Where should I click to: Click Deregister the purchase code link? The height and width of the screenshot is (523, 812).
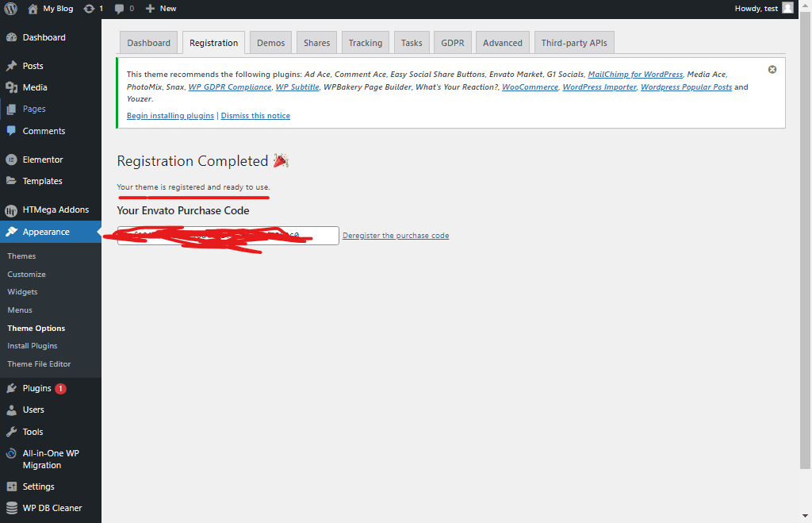coord(396,236)
